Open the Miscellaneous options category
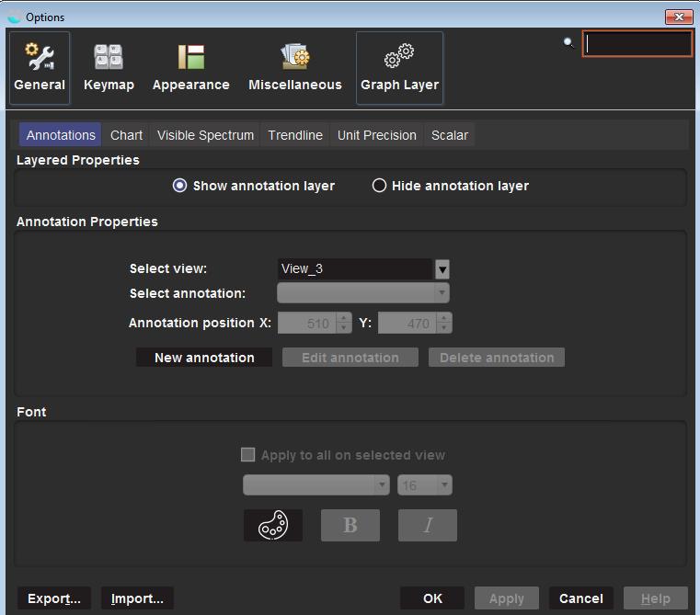Viewport: 700px width, 615px height. click(x=294, y=68)
